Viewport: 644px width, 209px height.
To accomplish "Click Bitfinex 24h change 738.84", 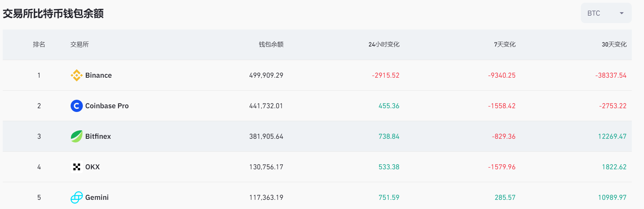I will [389, 136].
